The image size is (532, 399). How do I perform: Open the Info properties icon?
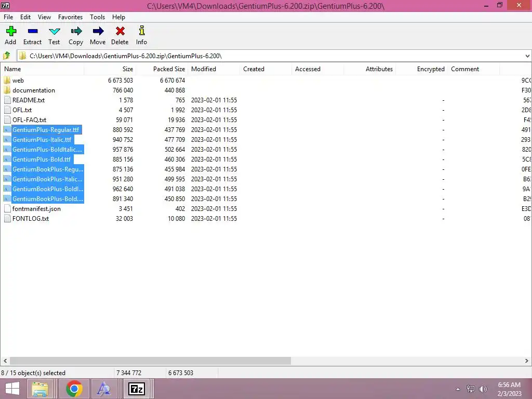click(141, 31)
